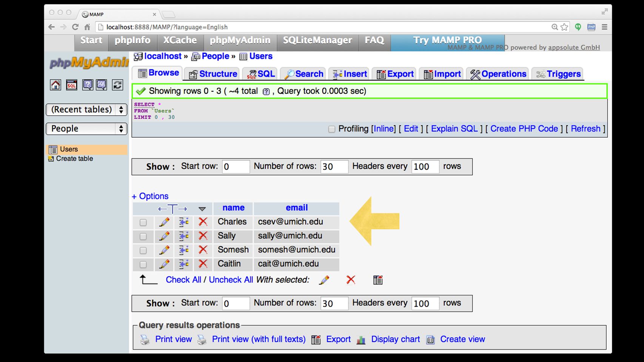Delete the Somesh row red X
This screenshot has width=644, height=362.
click(x=203, y=250)
